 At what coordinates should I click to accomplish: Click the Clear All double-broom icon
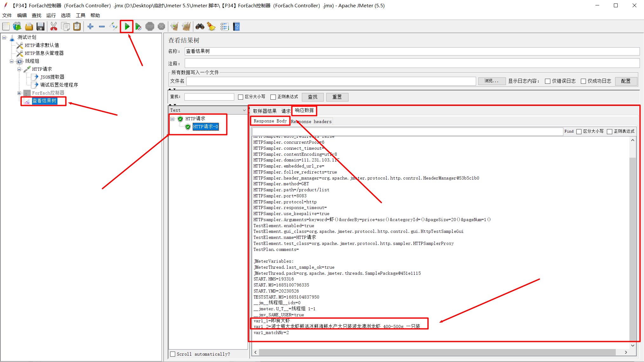[186, 27]
